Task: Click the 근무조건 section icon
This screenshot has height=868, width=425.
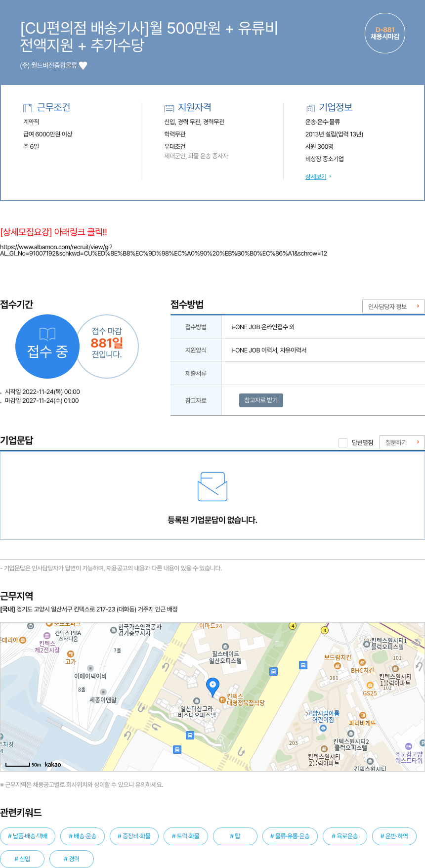Action: (x=28, y=108)
